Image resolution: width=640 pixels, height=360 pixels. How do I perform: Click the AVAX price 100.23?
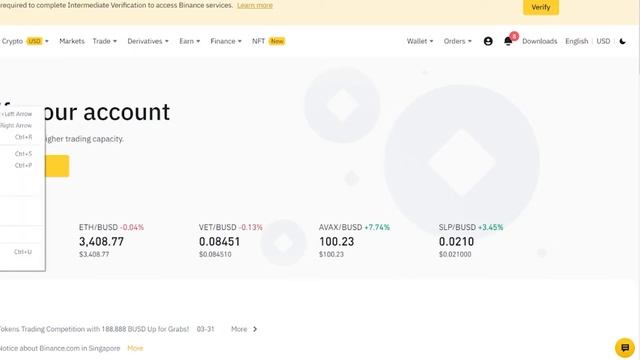[336, 242]
